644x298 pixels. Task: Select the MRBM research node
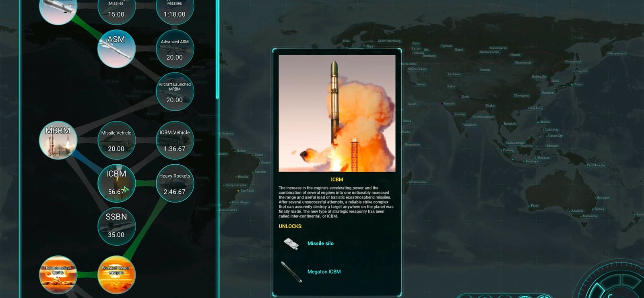click(58, 140)
